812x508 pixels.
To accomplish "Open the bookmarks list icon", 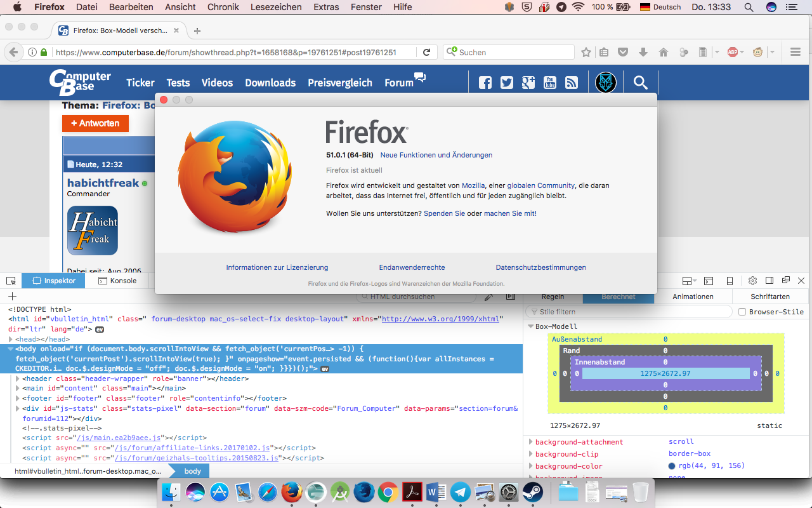I will pyautogui.click(x=604, y=52).
